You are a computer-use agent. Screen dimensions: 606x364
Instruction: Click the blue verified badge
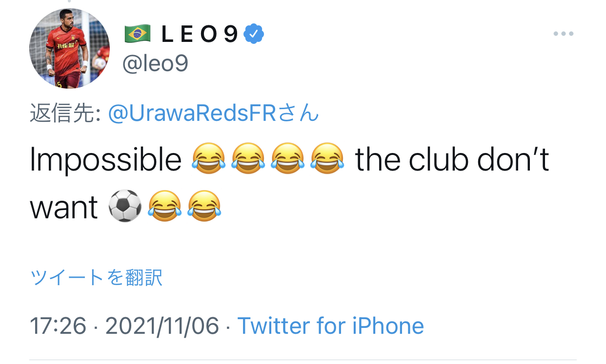[x=254, y=34]
